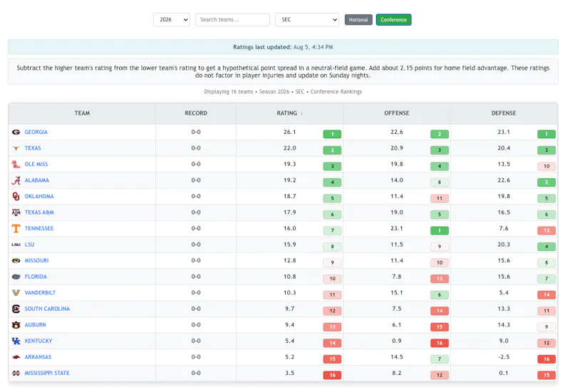Click Georgia's green rating rank badge 1
Image resolution: width=570 pixels, height=392 pixels.
tap(332, 134)
